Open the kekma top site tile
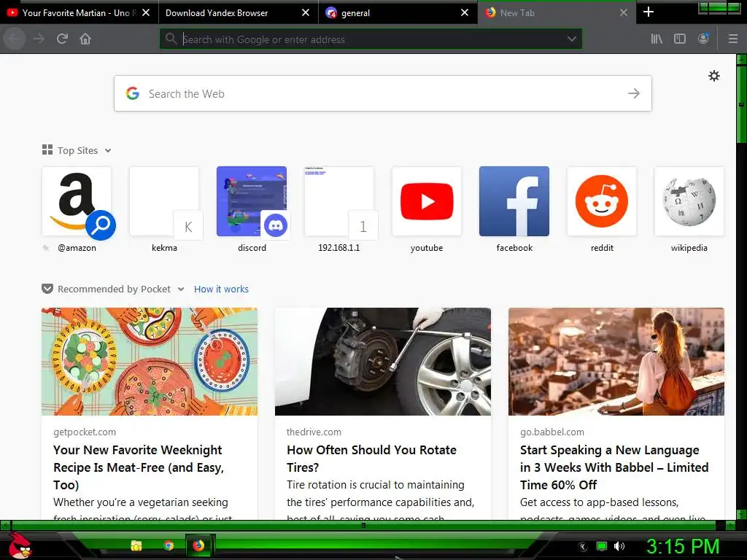The width and height of the screenshot is (747, 560). click(x=164, y=201)
